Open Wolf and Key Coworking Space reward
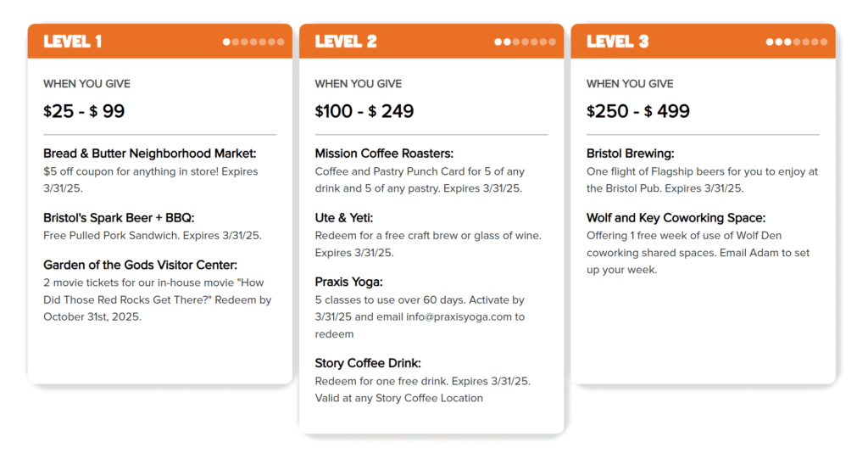The width and height of the screenshot is (868, 470). (x=676, y=218)
